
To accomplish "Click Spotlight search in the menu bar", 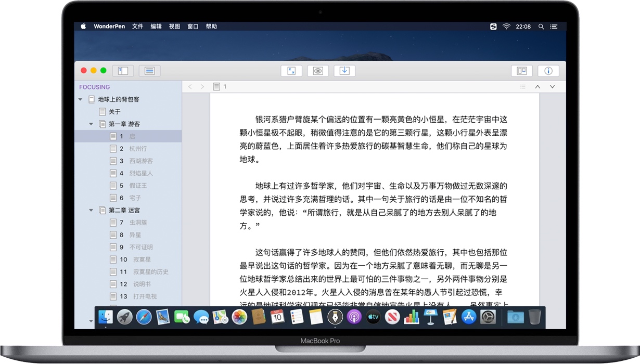I will (x=541, y=26).
